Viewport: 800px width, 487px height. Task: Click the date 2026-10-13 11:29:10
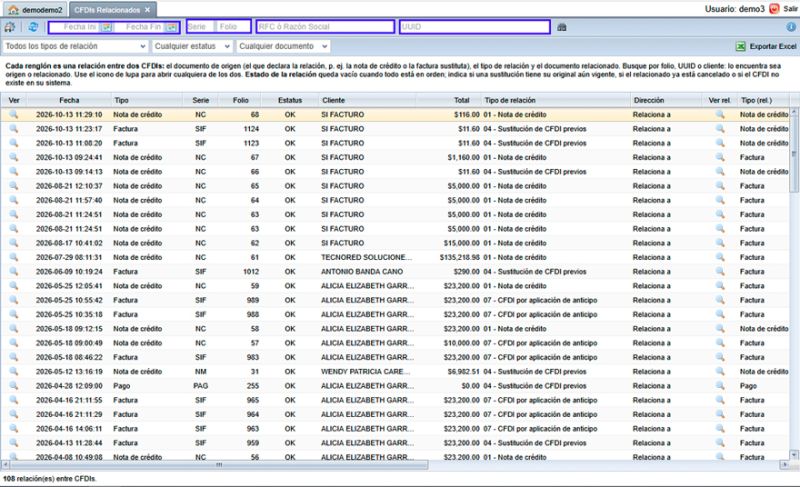[69, 114]
